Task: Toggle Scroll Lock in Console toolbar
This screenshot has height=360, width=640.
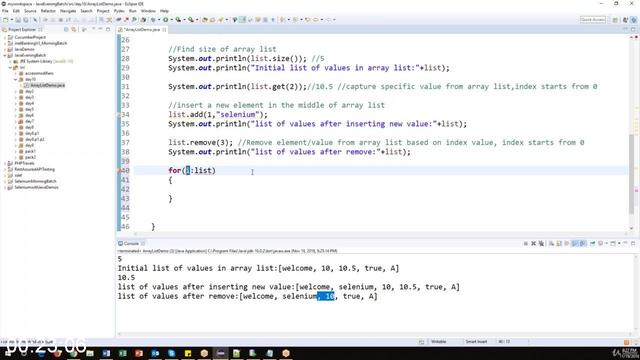Action: point(559,244)
